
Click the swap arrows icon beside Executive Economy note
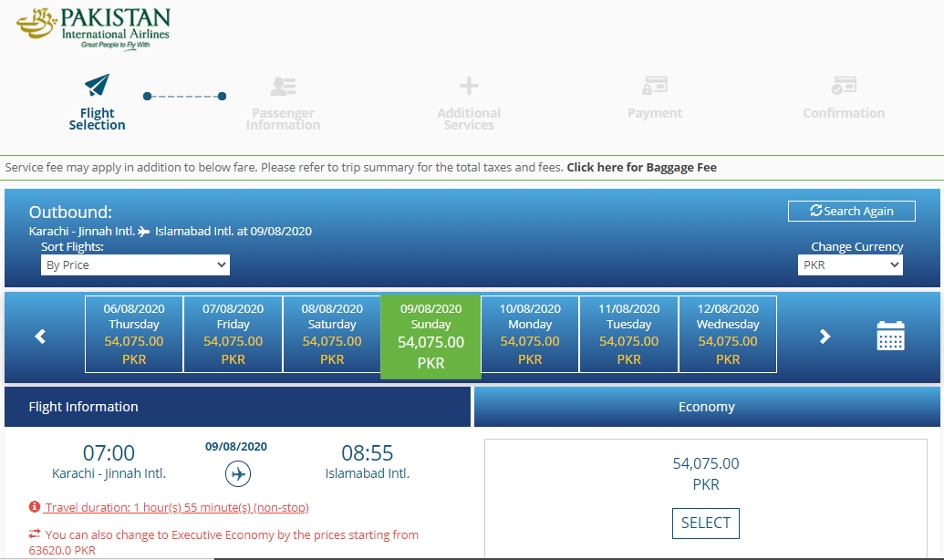35,534
